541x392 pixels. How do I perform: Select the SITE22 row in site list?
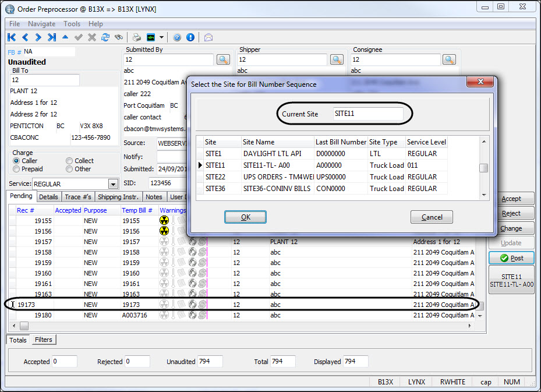[215, 177]
